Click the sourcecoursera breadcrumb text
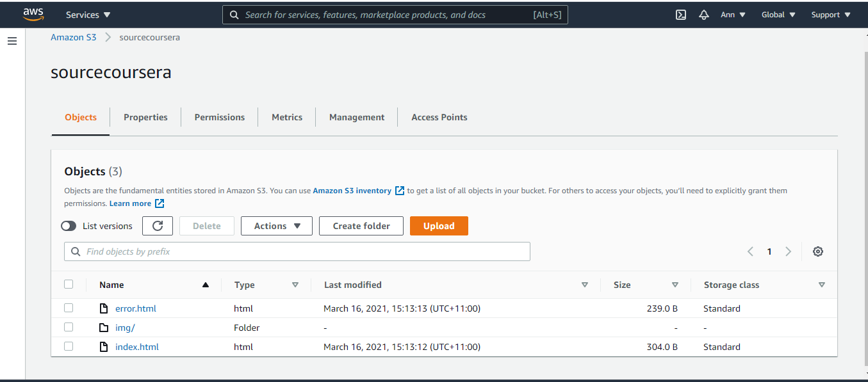Viewport: 868px width, 382px height. [x=149, y=37]
